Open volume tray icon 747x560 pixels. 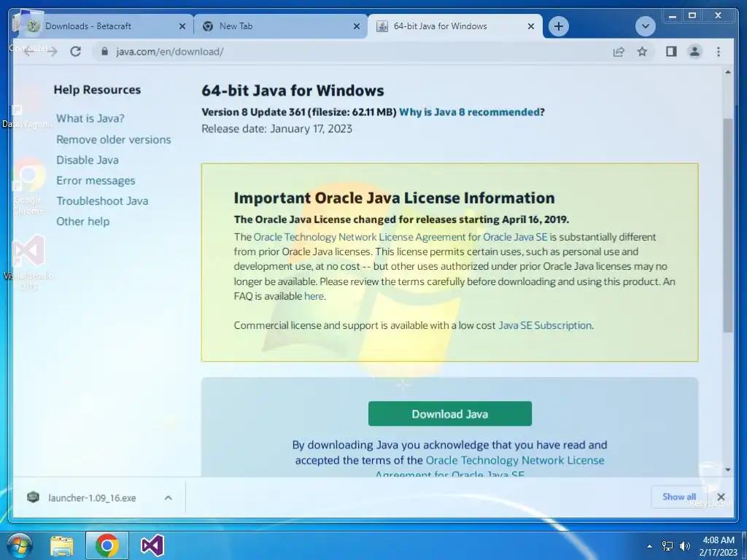685,546
